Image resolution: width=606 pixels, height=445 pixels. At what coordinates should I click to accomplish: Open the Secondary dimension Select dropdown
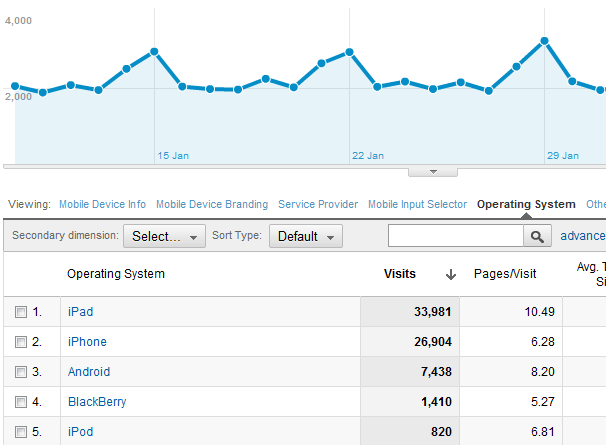tap(164, 236)
